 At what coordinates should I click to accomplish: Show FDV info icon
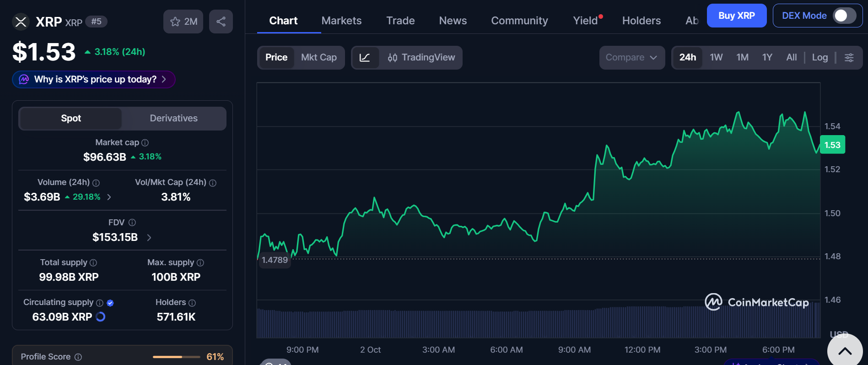132,223
